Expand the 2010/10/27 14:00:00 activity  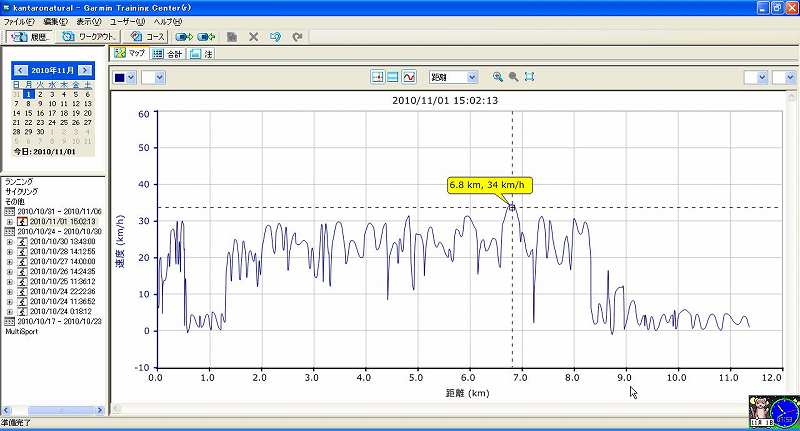coord(9,262)
